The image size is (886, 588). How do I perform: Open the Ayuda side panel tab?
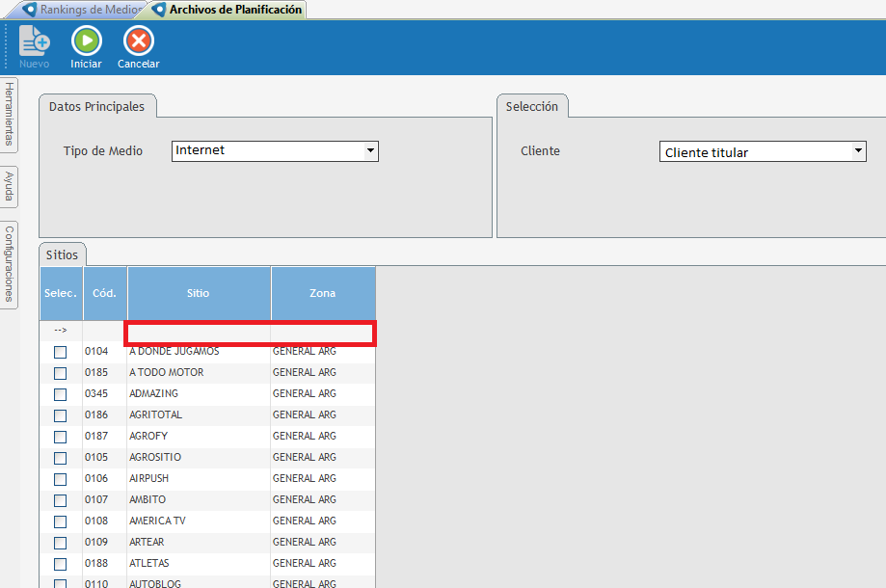coord(9,186)
